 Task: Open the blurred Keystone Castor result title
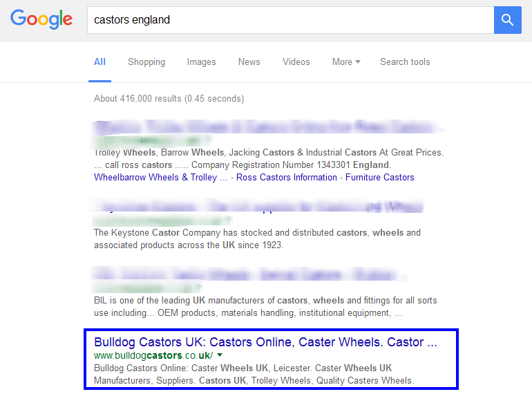pyautogui.click(x=258, y=207)
